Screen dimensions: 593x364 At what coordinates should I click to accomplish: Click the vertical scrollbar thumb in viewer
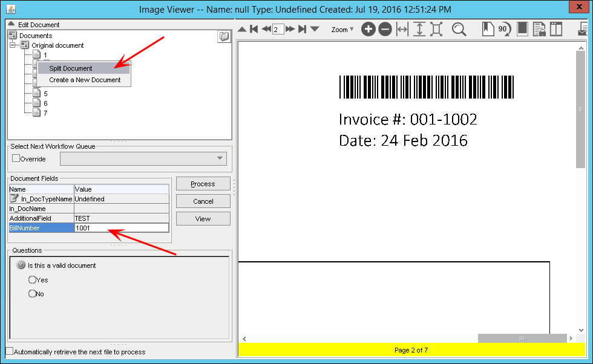coord(580,109)
